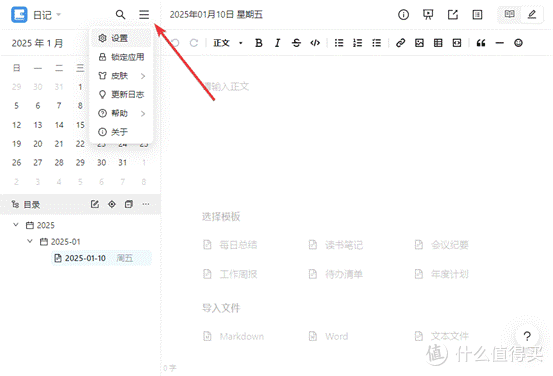Open the 皮肤 submenu
Image resolution: width=553 pixels, height=376 pixels.
pos(121,75)
